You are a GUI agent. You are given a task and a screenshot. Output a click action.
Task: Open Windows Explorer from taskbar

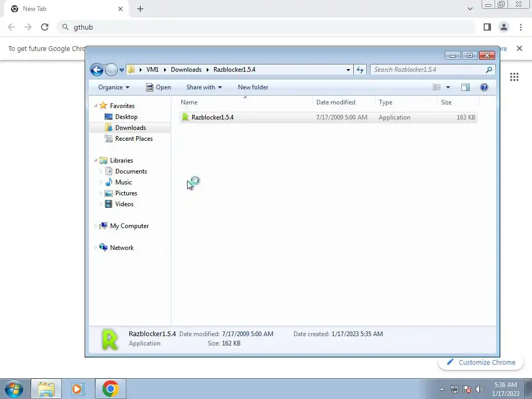(x=46, y=389)
